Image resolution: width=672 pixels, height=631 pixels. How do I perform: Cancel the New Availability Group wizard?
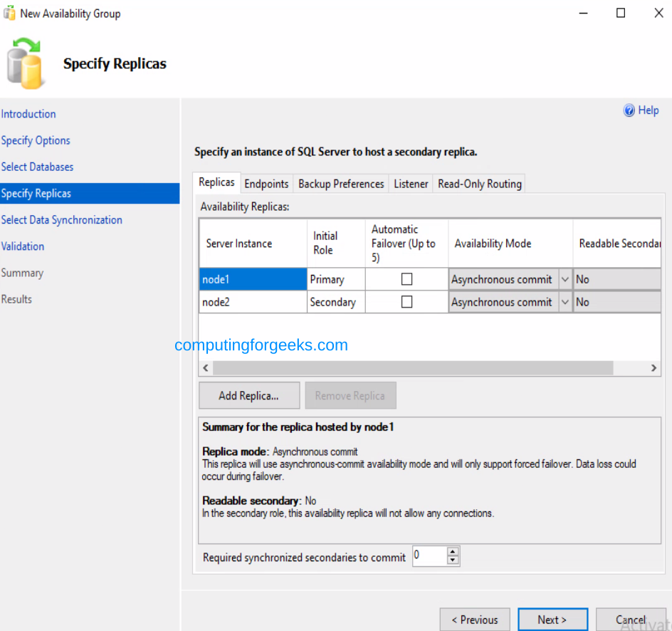[x=631, y=619]
